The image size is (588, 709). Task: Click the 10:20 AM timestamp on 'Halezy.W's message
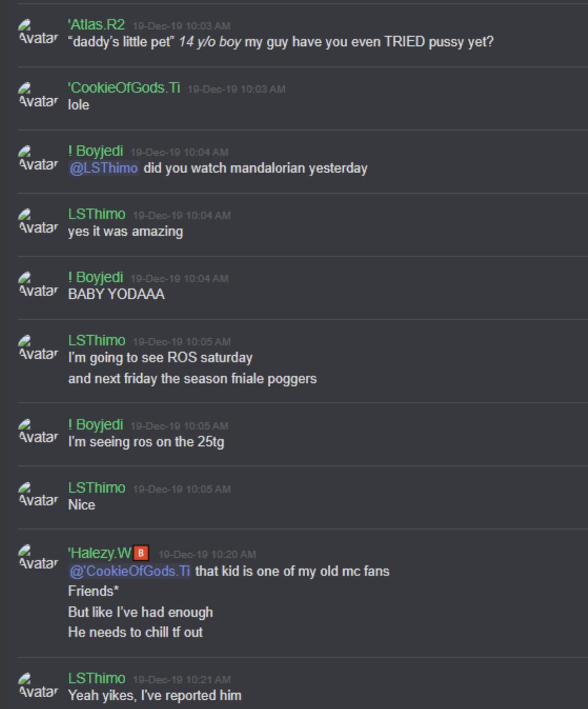click(x=207, y=554)
